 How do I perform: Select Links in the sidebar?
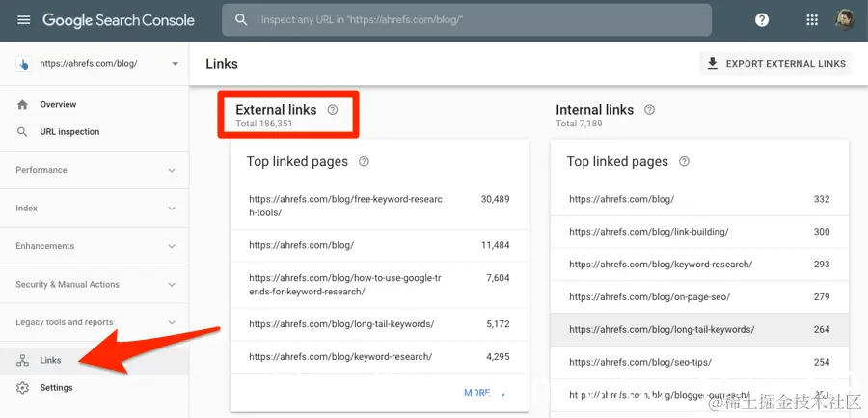(x=95, y=360)
